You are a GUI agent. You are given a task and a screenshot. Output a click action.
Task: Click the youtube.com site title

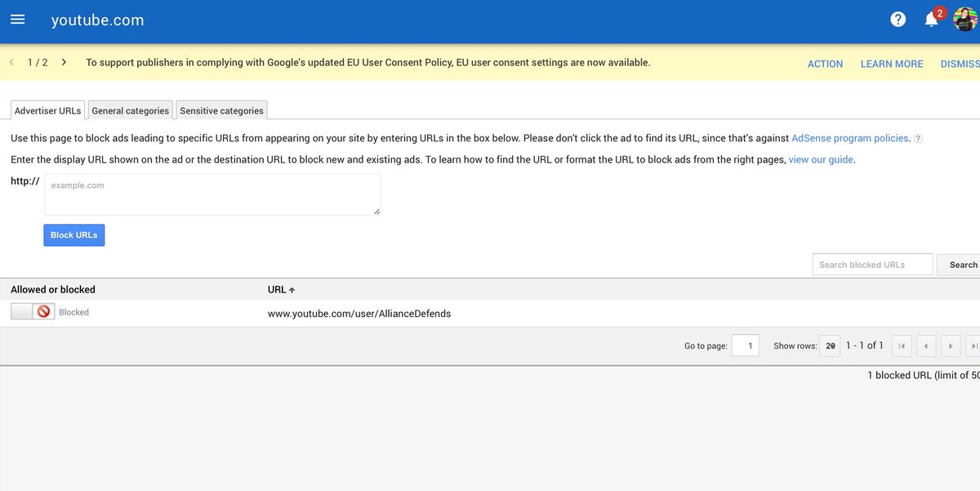[97, 20]
